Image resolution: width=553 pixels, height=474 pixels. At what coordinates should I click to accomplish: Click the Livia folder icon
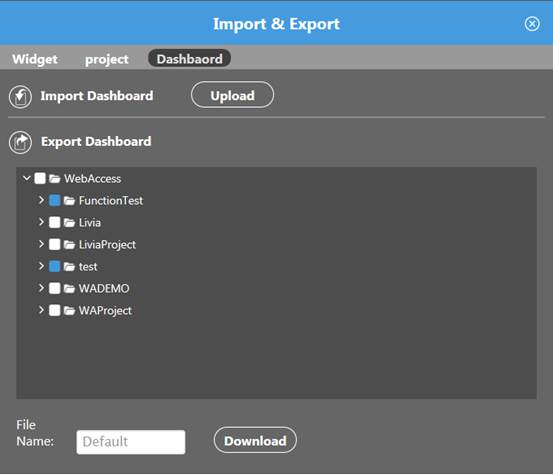[69, 223]
